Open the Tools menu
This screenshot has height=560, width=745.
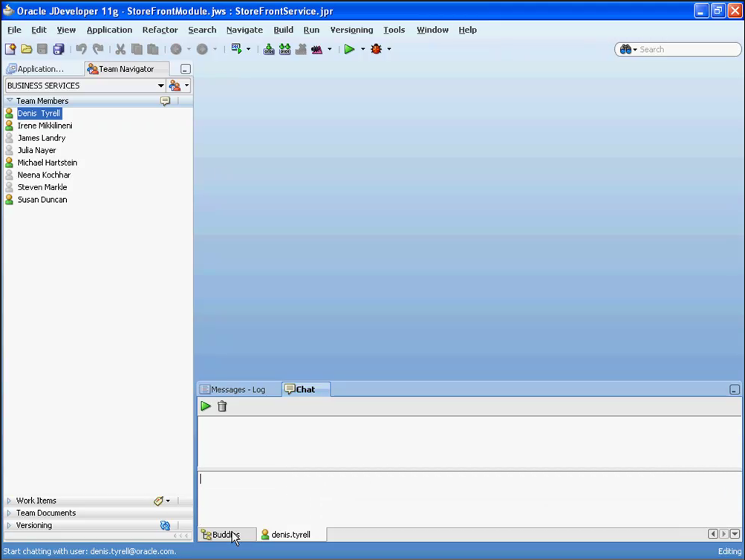point(394,30)
